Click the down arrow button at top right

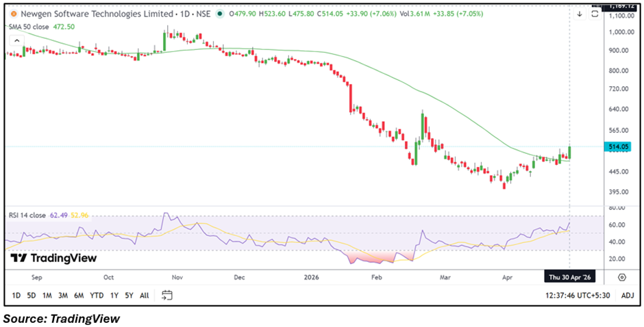pyautogui.click(x=579, y=14)
